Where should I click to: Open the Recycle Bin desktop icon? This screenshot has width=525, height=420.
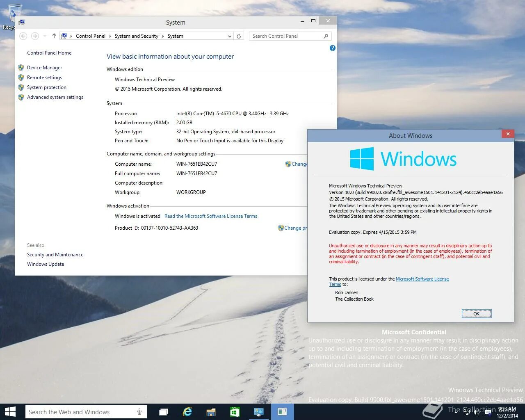coord(14,16)
